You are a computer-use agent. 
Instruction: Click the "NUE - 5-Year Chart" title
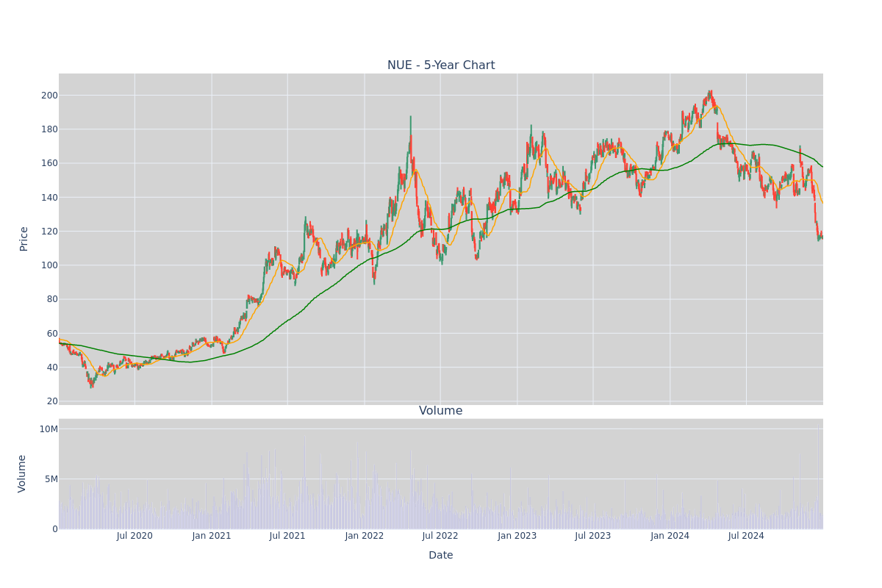tap(441, 65)
